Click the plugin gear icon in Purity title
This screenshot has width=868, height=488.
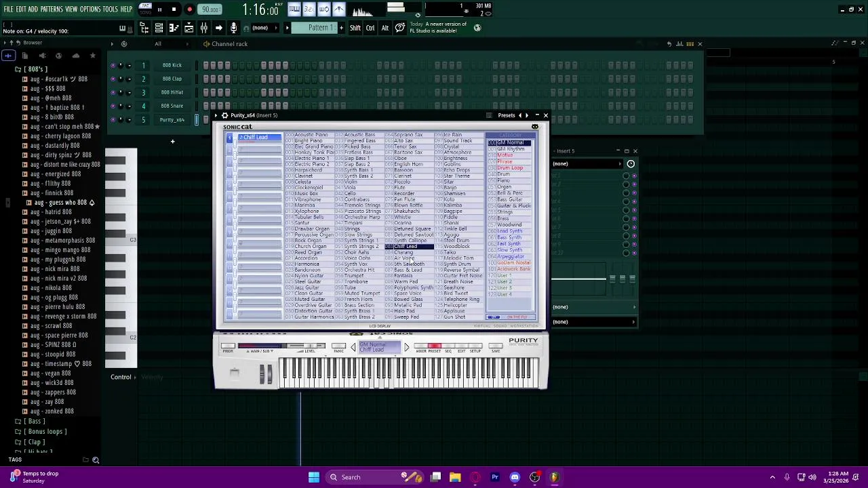[x=224, y=115]
